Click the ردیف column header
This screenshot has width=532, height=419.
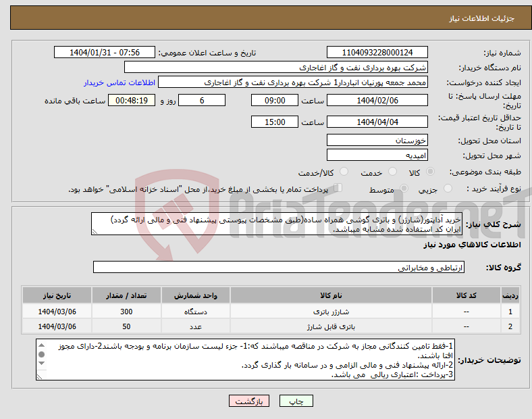(510, 295)
